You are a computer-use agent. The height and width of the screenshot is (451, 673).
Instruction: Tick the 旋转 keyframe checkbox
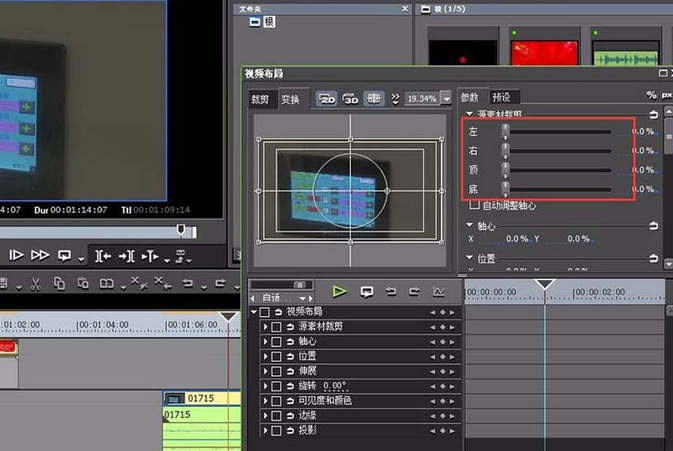point(276,386)
